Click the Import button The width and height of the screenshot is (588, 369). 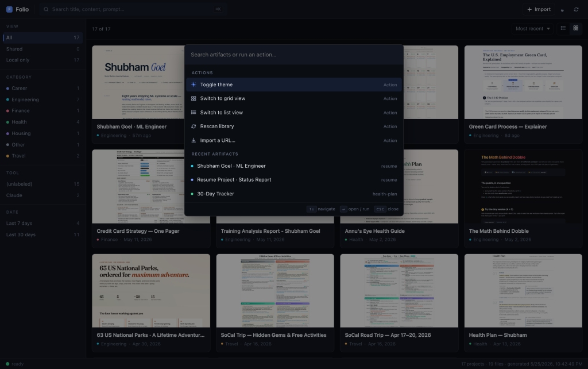(x=539, y=9)
